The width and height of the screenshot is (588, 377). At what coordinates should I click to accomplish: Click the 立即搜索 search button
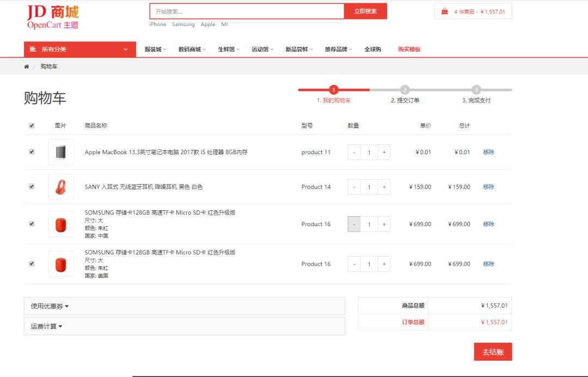(365, 11)
